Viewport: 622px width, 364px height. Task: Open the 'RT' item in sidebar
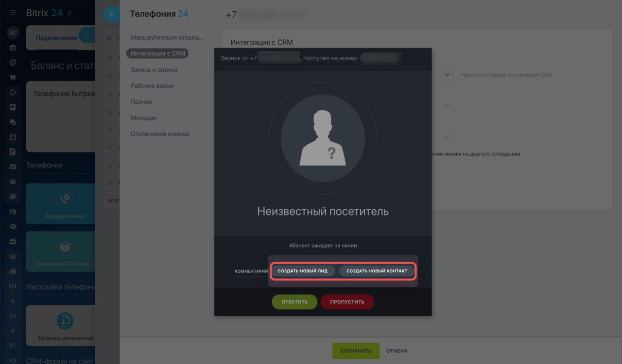coord(13,346)
